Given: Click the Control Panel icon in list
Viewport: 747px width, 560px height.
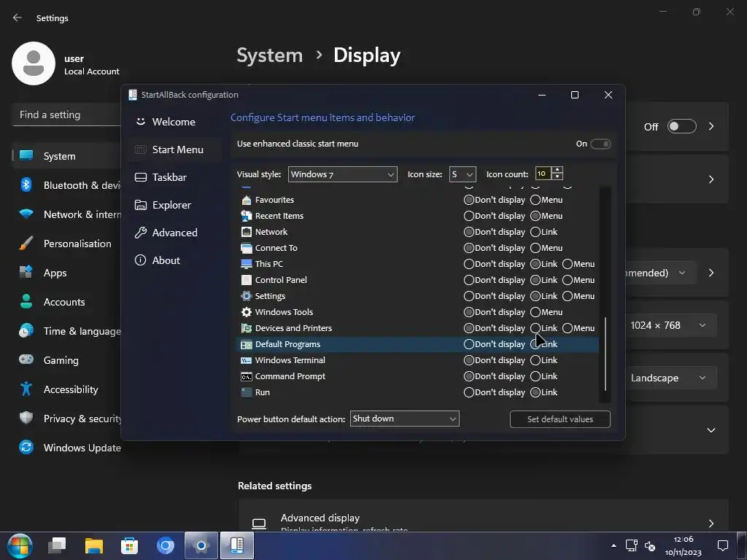Looking at the screenshot, I should tap(247, 280).
